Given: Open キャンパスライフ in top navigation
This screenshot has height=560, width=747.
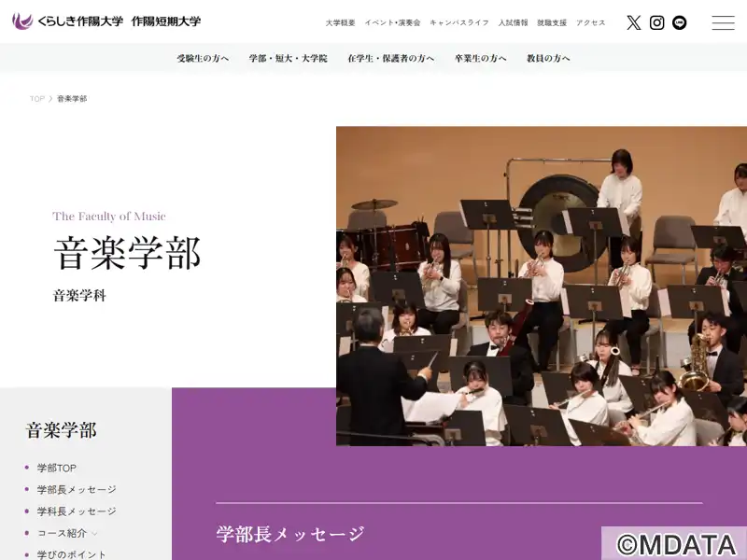Looking at the screenshot, I should [x=459, y=22].
